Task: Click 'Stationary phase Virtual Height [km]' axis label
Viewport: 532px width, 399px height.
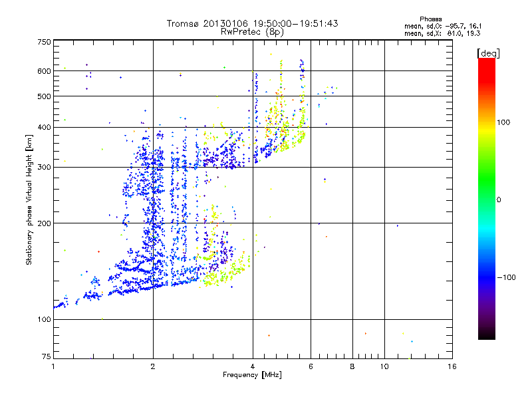Action: click(x=29, y=200)
